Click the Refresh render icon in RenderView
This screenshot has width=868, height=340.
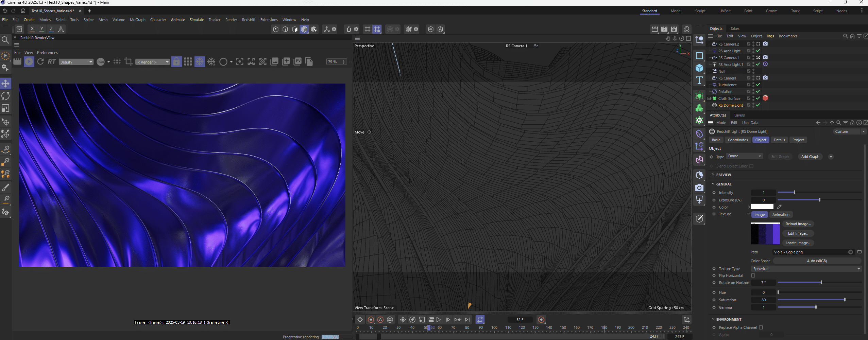point(40,61)
